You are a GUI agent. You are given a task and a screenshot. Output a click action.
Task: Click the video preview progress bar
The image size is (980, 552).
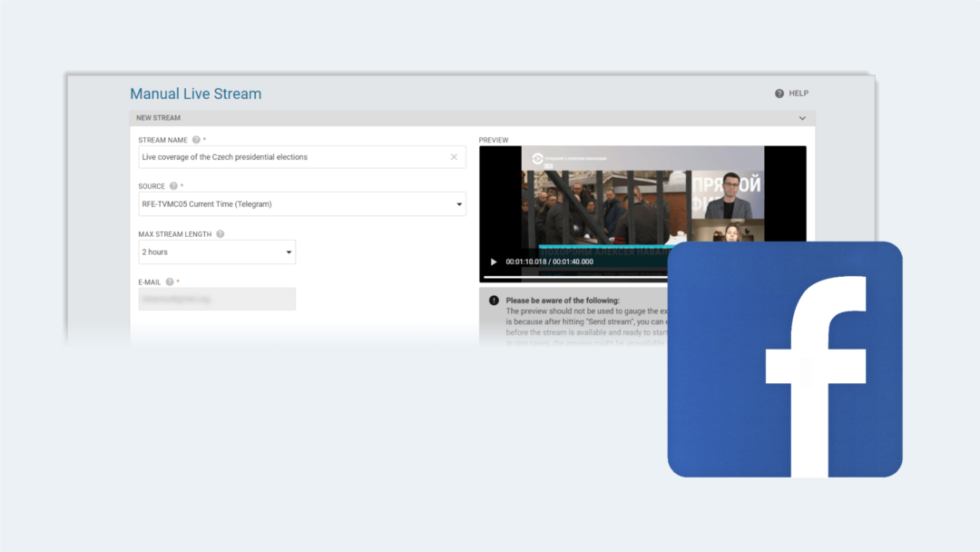[x=572, y=276]
